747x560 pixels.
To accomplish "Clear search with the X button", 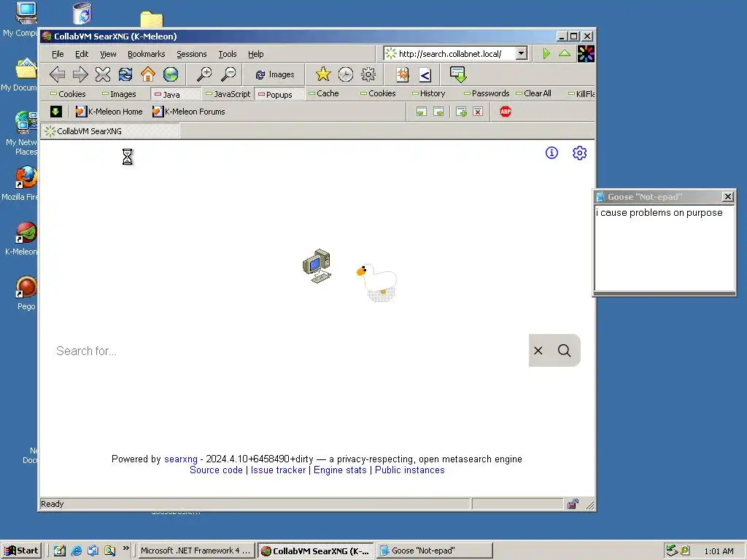I will [x=538, y=351].
